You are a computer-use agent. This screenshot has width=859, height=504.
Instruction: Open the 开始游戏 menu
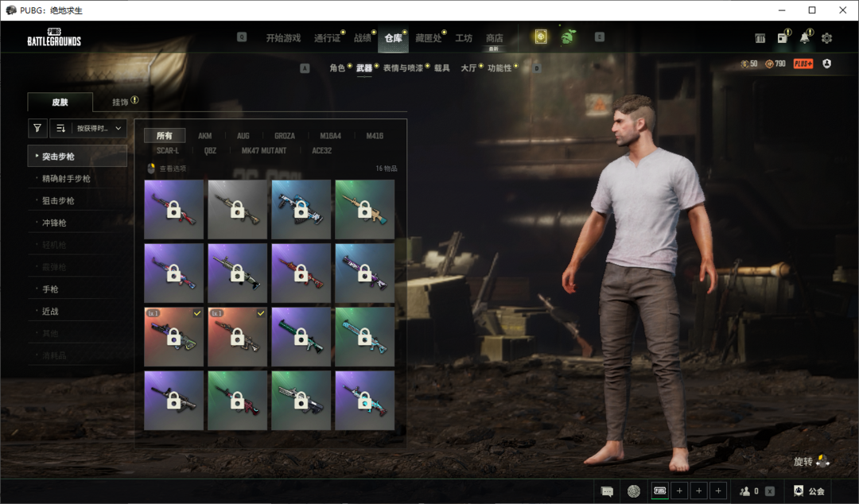pyautogui.click(x=283, y=38)
